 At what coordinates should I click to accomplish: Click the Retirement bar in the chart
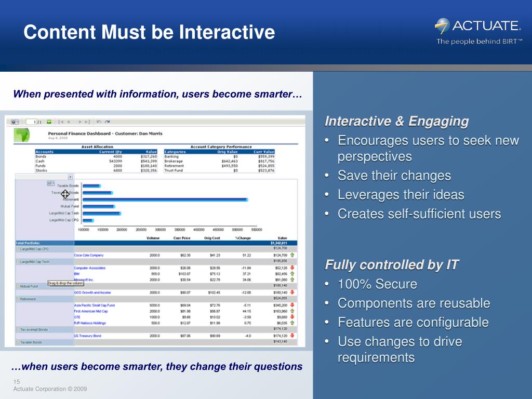(165, 200)
